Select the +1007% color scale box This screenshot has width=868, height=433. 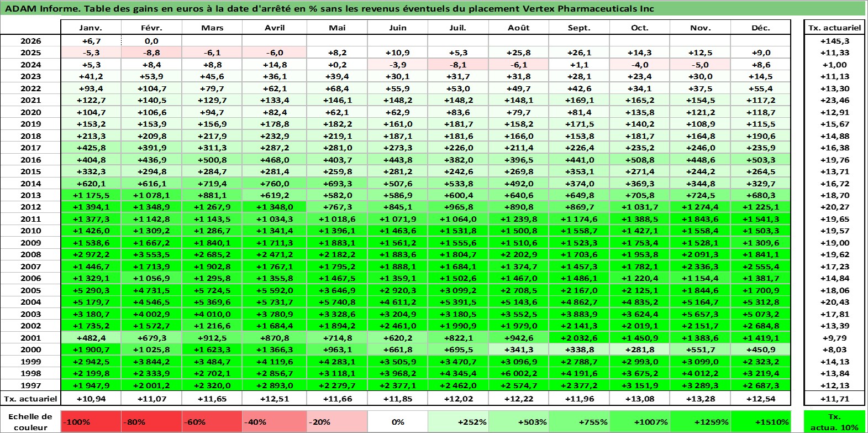click(x=640, y=422)
